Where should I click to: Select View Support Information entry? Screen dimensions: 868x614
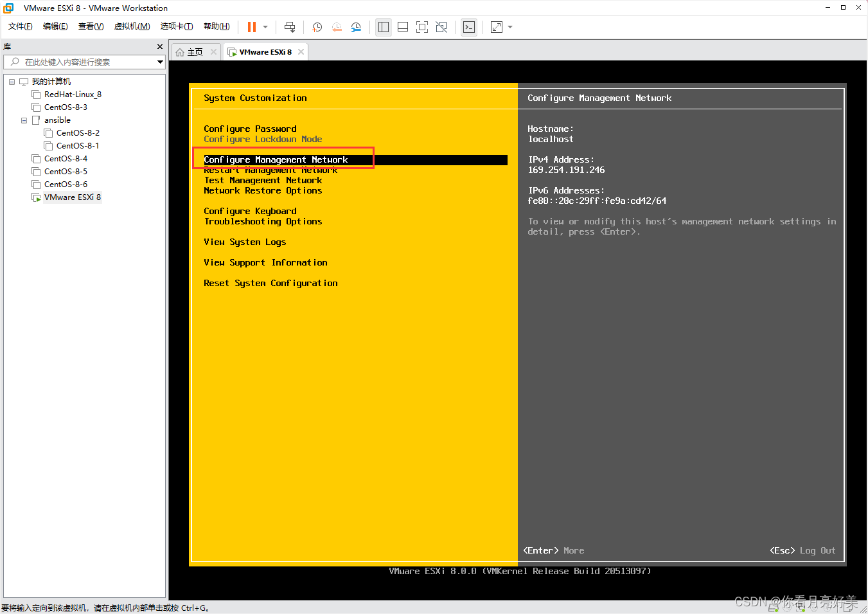[x=265, y=262]
